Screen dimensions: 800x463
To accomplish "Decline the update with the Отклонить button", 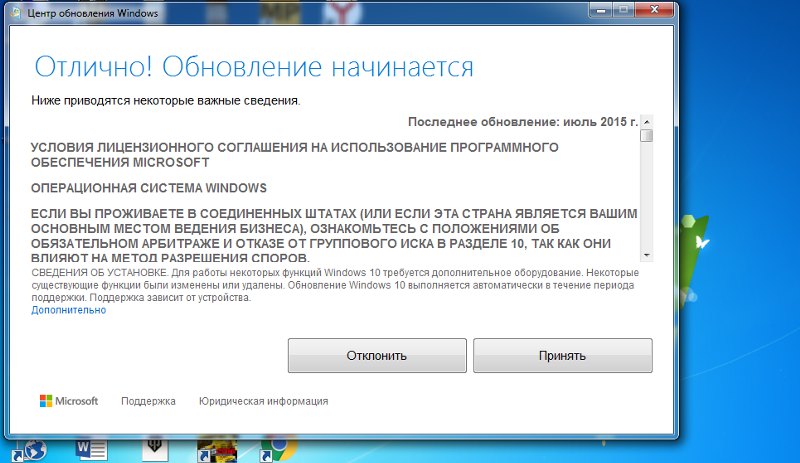I will [377, 355].
